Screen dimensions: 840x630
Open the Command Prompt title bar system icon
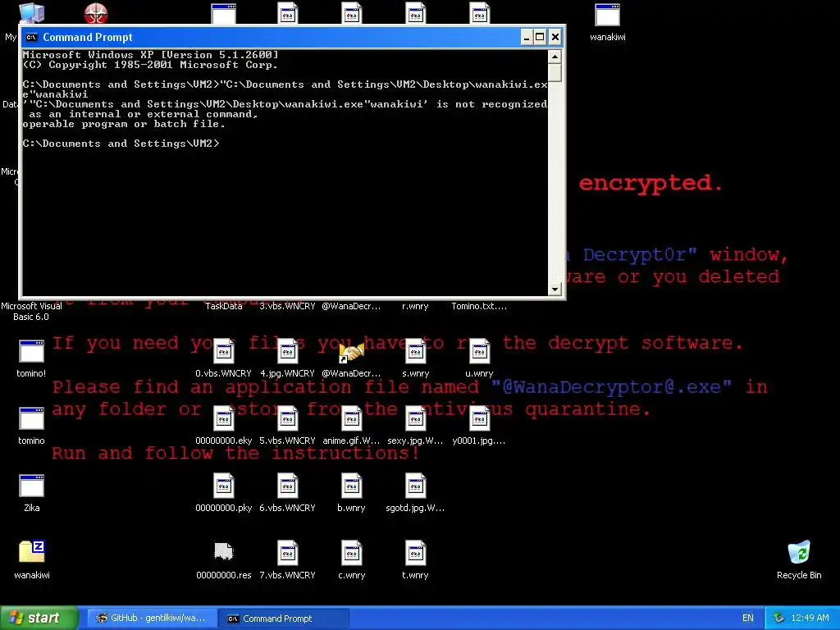click(32, 37)
